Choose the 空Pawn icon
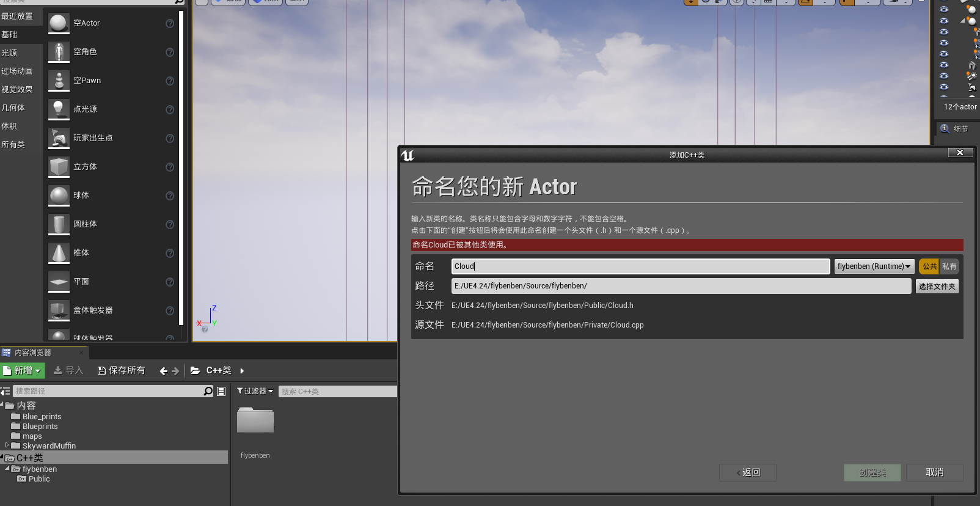Screen dimensions: 980x506 point(59,81)
